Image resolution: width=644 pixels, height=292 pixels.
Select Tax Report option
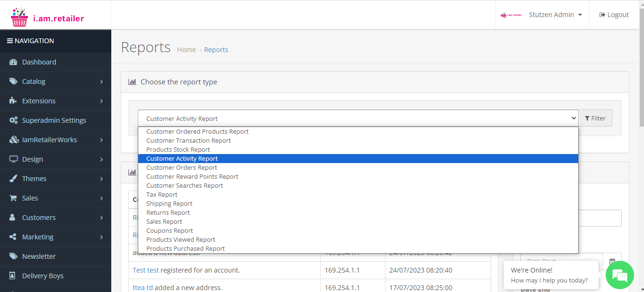coord(358,195)
